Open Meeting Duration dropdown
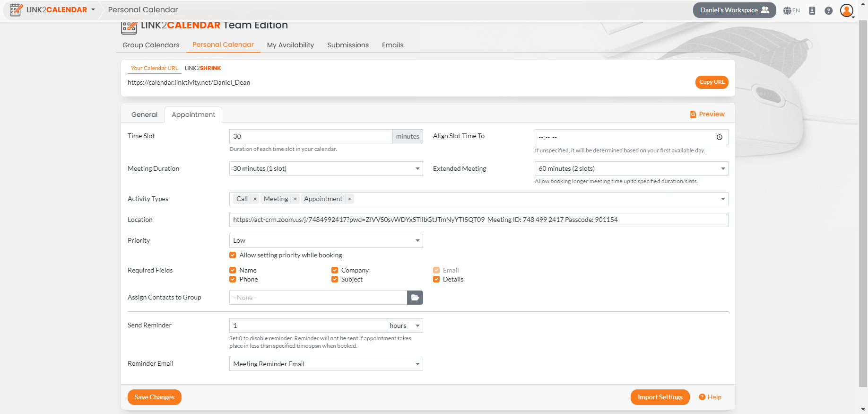 tap(326, 168)
